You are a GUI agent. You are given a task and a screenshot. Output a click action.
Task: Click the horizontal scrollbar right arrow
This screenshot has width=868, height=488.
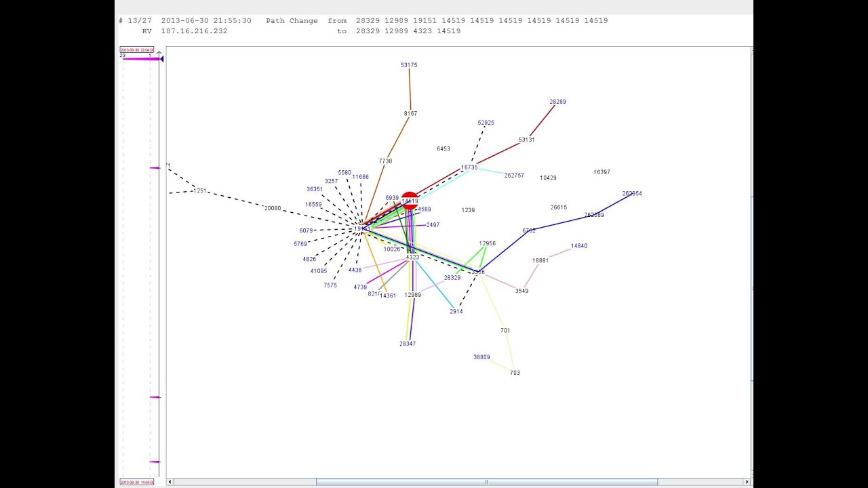click(x=747, y=482)
